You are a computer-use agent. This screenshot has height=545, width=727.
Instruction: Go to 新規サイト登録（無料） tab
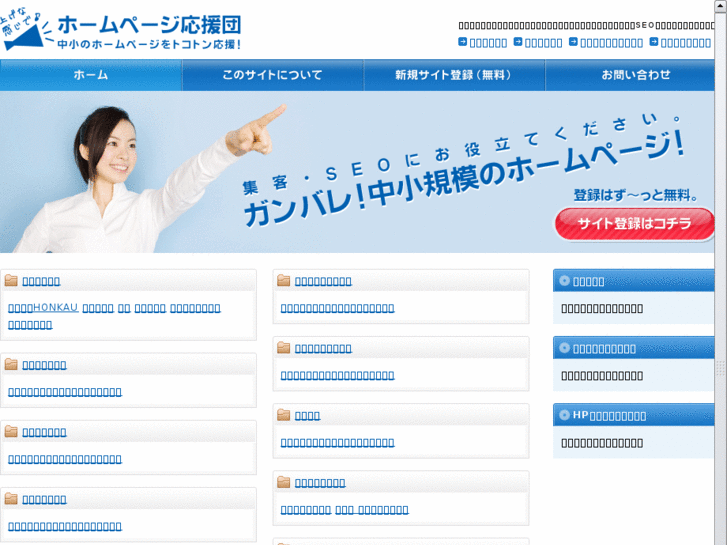point(454,75)
